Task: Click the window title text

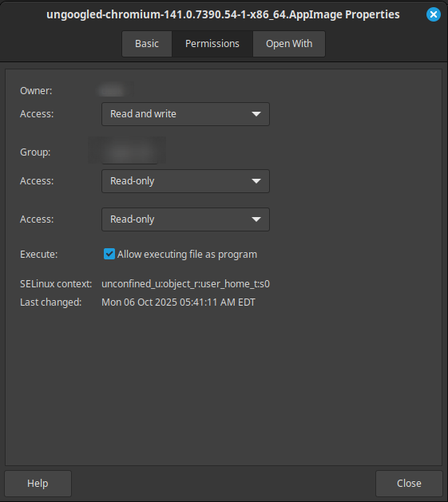Action: point(223,14)
